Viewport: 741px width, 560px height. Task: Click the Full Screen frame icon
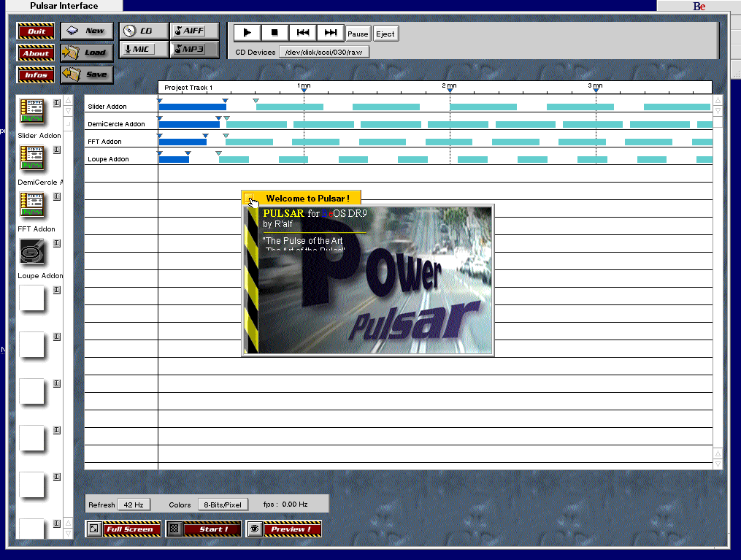point(94,529)
